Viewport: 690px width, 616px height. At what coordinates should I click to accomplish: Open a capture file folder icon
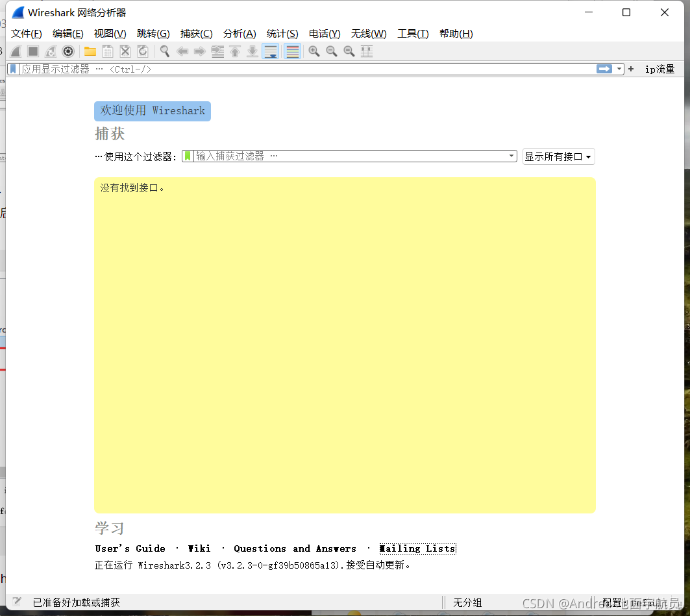90,51
